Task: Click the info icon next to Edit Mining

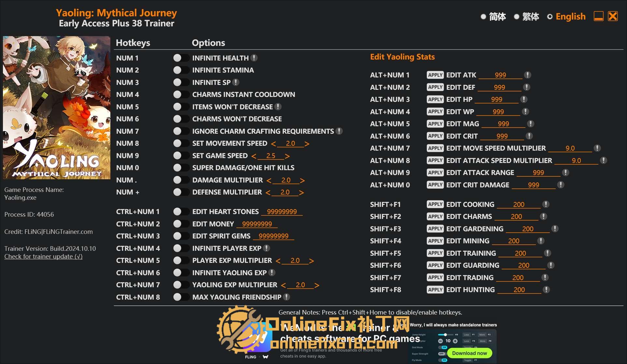Action: [541, 241]
